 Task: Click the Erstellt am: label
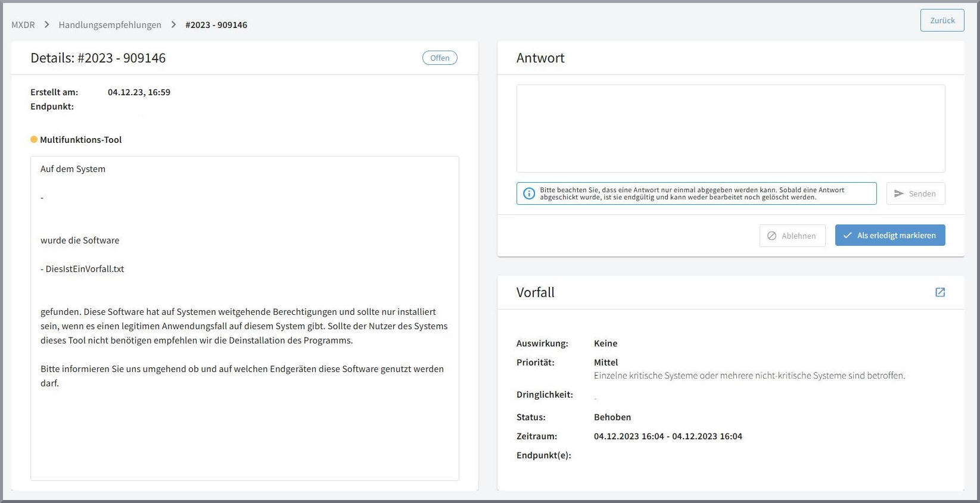(54, 92)
